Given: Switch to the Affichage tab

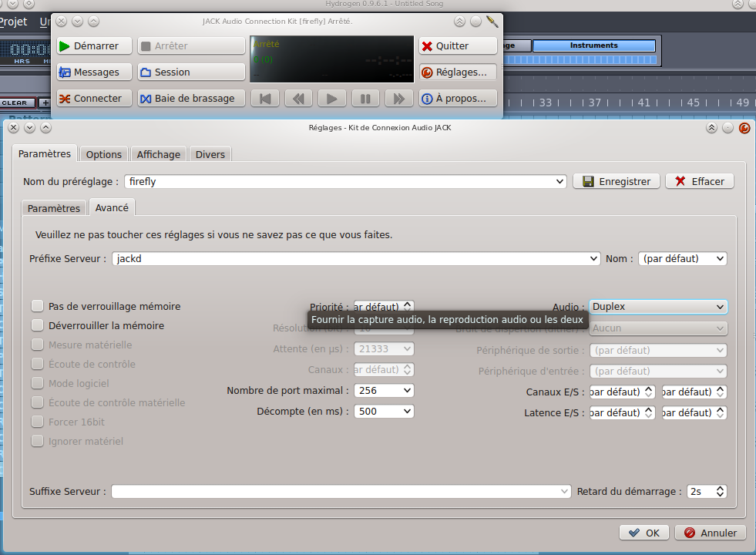Looking at the screenshot, I should coord(158,154).
